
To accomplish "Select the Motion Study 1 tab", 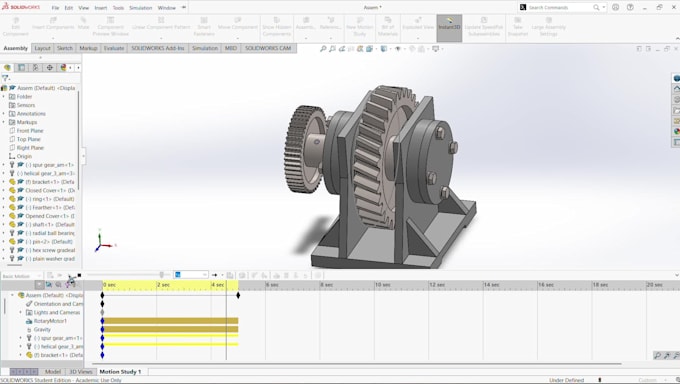I will [120, 371].
